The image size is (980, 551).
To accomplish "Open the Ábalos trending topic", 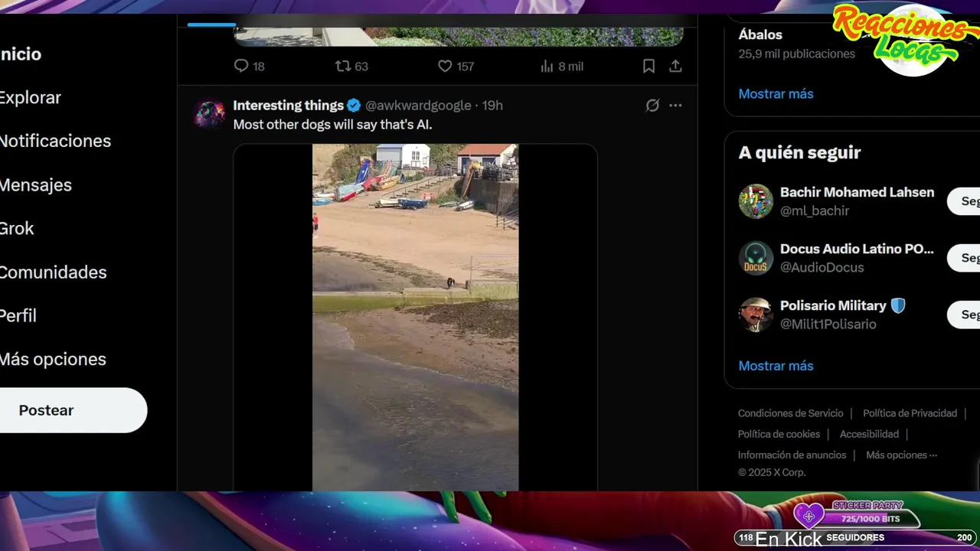I will click(760, 35).
